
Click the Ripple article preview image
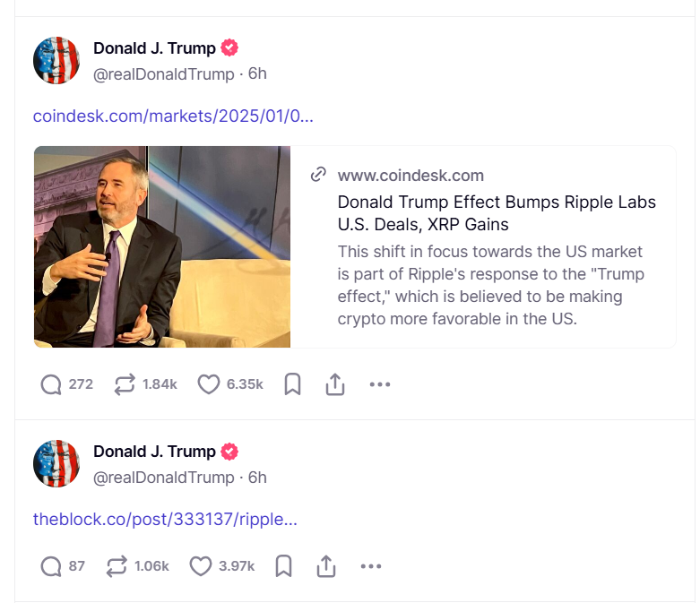click(x=162, y=246)
